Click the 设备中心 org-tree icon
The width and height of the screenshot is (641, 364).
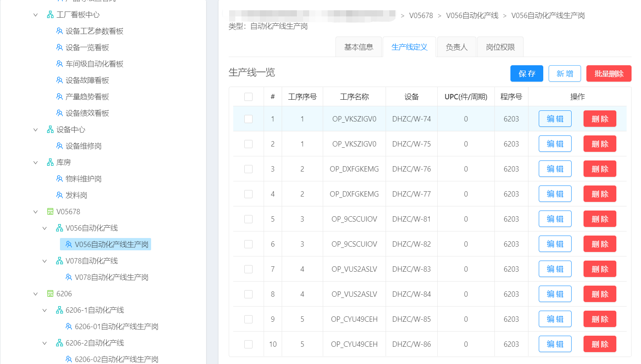[50, 130]
